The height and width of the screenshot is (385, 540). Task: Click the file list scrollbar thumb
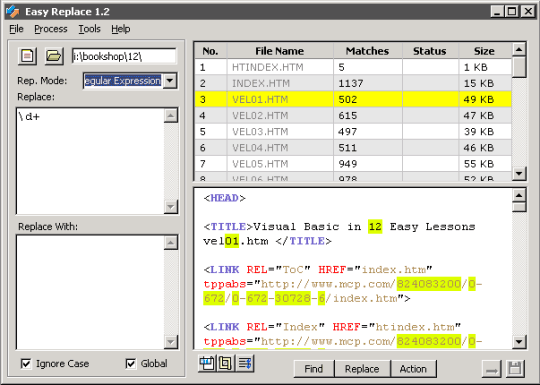point(519,67)
